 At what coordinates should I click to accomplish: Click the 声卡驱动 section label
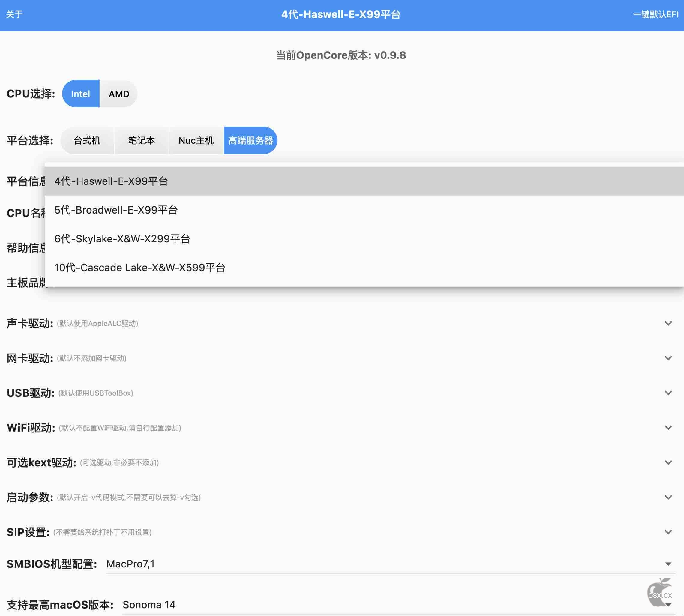tap(30, 323)
